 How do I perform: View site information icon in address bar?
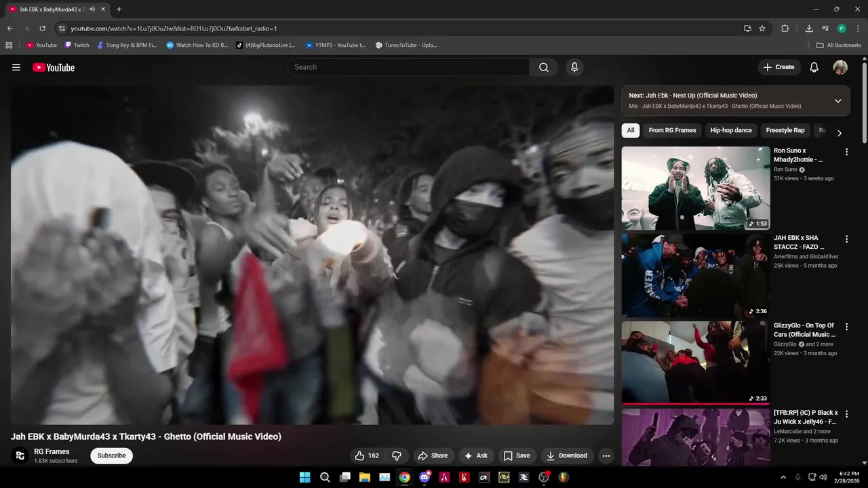61,28
